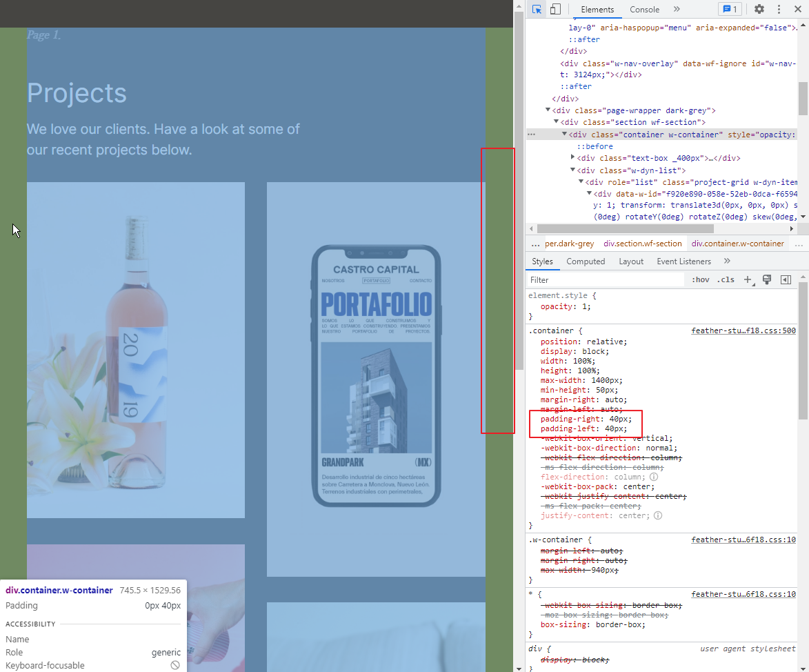Open the issues badge showing 1
Image resolution: width=809 pixels, height=672 pixels.
(730, 9)
